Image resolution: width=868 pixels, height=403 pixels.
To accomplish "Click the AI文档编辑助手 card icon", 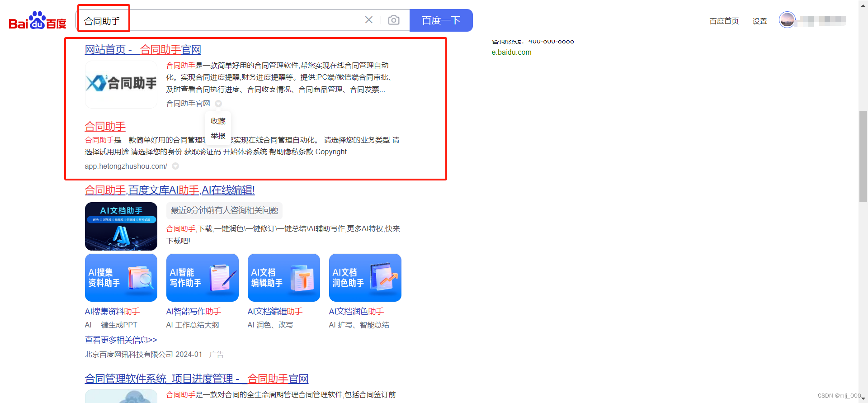I will (284, 278).
